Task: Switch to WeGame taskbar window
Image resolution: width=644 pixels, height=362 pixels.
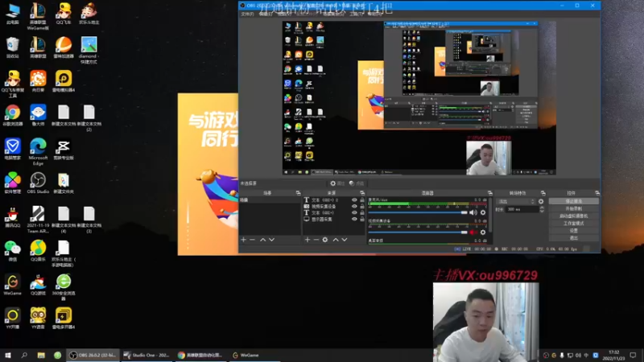Action: 254,356
